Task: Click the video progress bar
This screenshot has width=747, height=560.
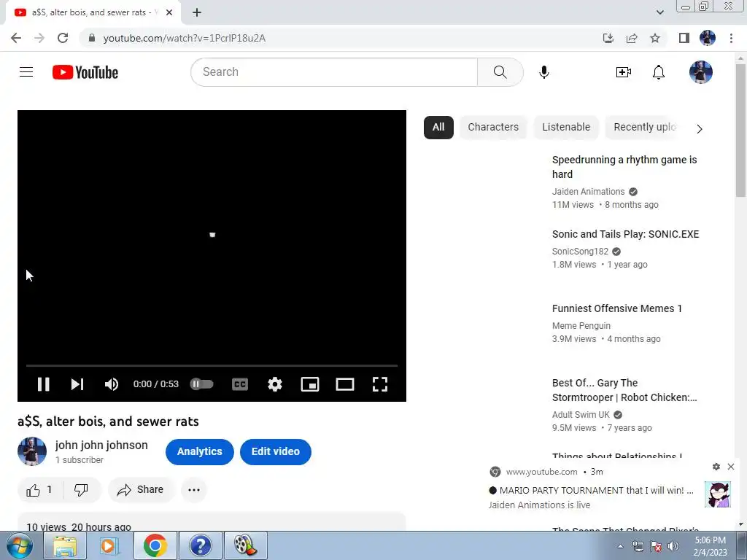Action: point(212,365)
